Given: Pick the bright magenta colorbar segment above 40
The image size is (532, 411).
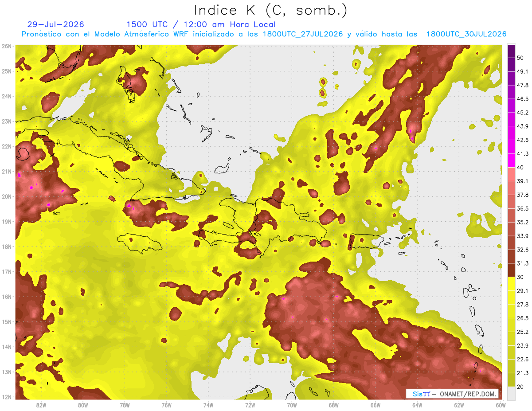Looking at the screenshot, I should click(x=511, y=160).
